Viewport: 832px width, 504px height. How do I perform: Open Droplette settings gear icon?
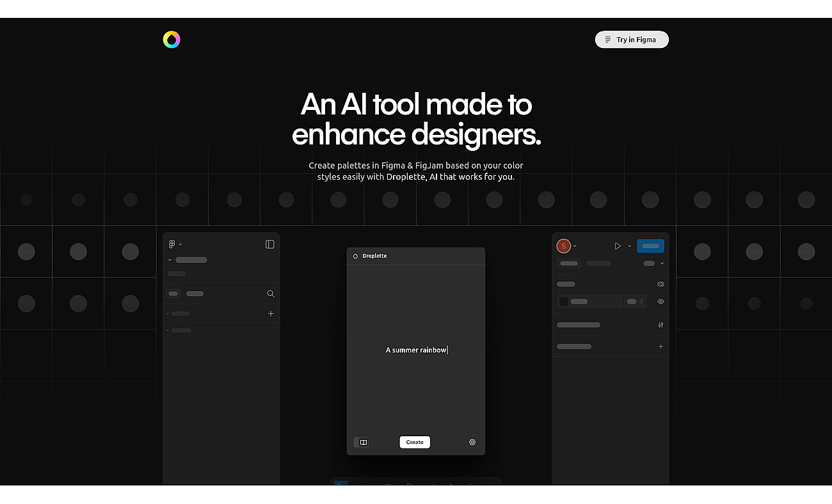472,442
